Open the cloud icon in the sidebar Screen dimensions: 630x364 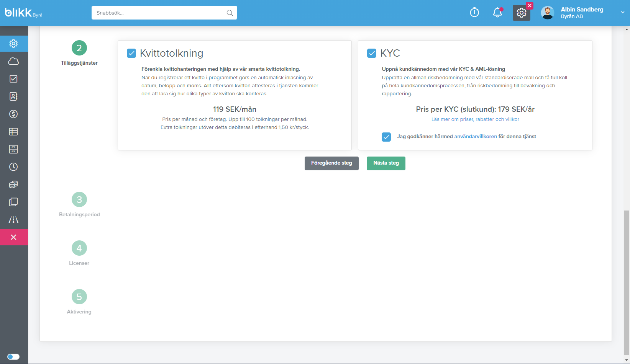[x=13, y=61]
